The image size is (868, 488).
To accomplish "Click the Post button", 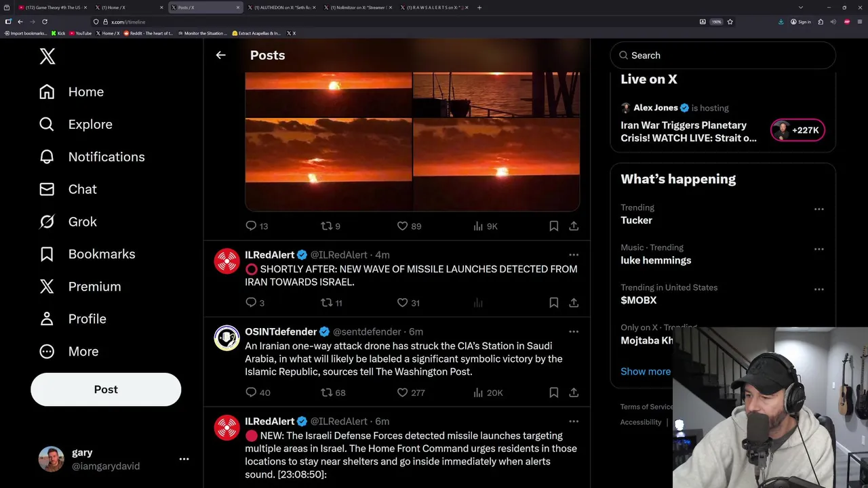I will point(106,390).
